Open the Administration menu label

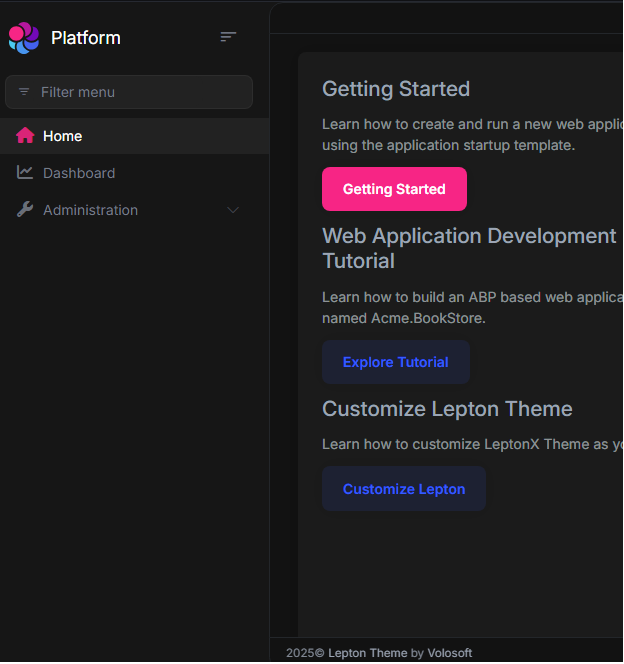[90, 210]
